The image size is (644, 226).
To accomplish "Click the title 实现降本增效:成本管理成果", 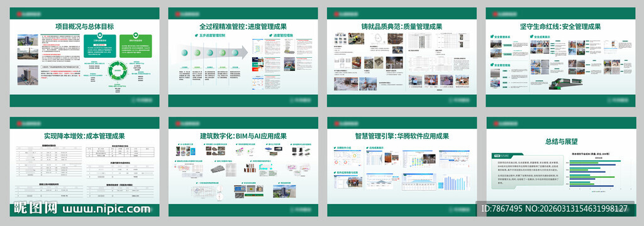I will pyautogui.click(x=85, y=136).
